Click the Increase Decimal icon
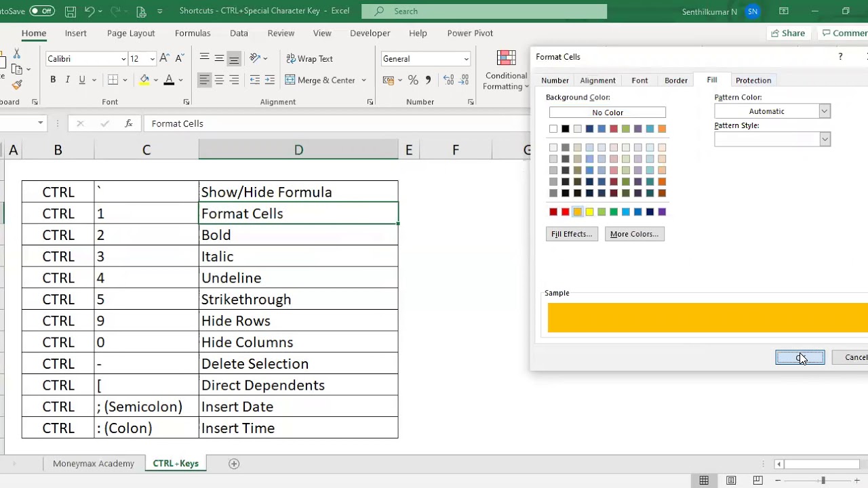868x488 pixels. pos(447,80)
